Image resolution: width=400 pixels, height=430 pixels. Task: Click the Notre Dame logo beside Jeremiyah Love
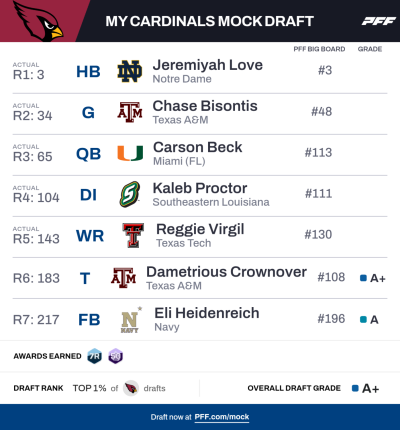point(130,71)
